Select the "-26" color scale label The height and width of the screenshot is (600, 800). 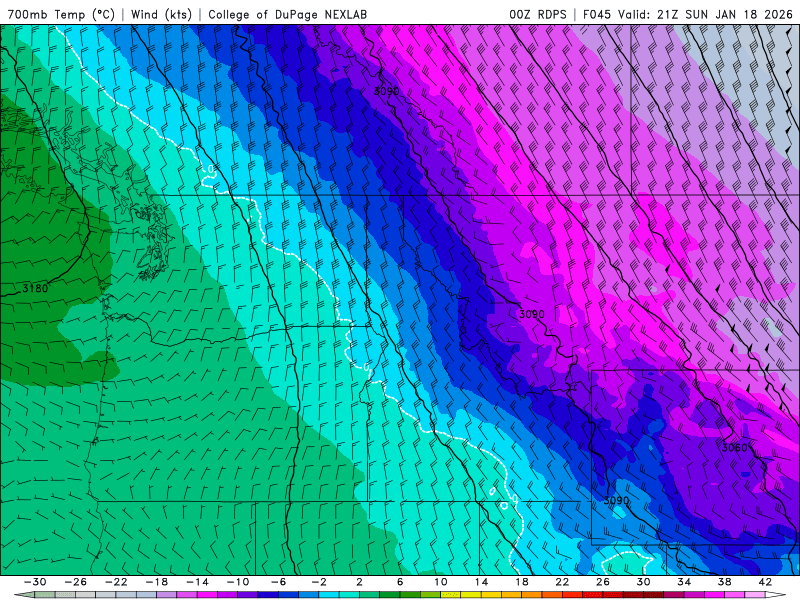[76, 582]
